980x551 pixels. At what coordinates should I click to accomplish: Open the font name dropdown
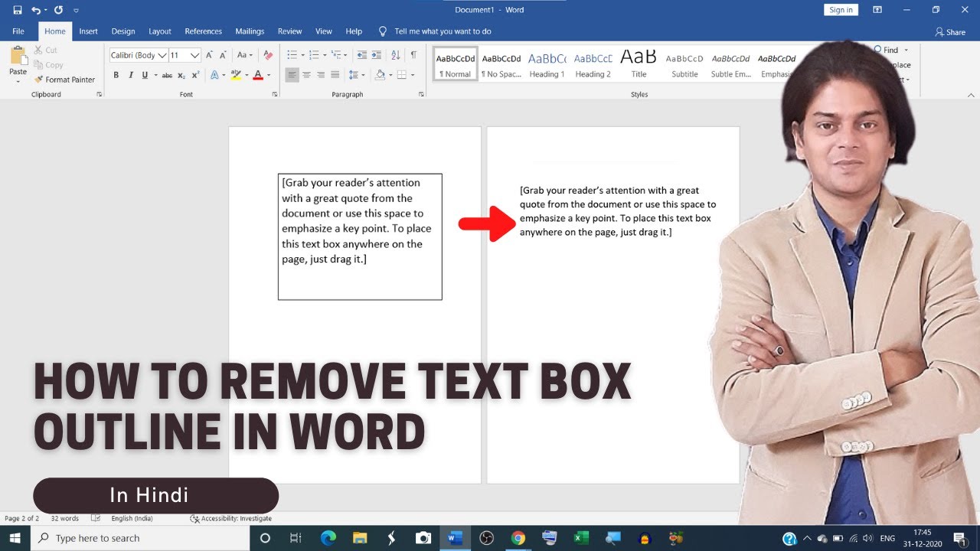[x=162, y=55]
